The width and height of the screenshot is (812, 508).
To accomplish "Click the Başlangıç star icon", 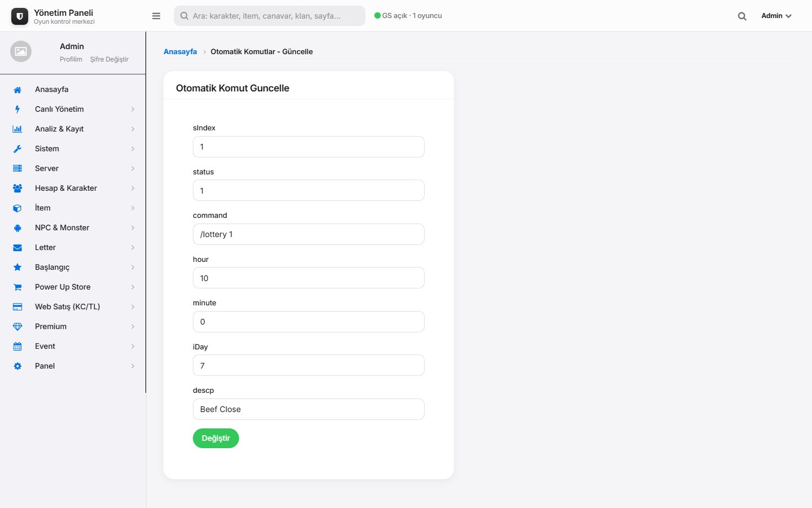I will (x=17, y=268).
